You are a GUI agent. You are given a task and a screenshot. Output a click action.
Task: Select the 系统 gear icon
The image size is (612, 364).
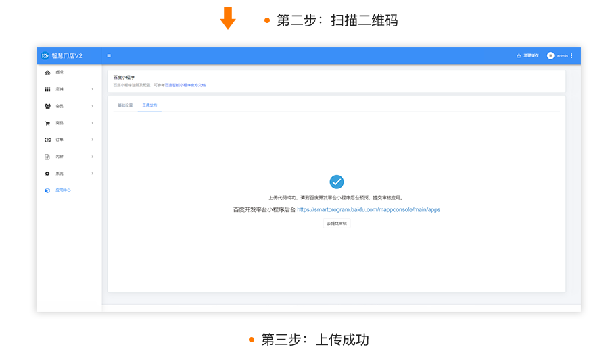(47, 174)
